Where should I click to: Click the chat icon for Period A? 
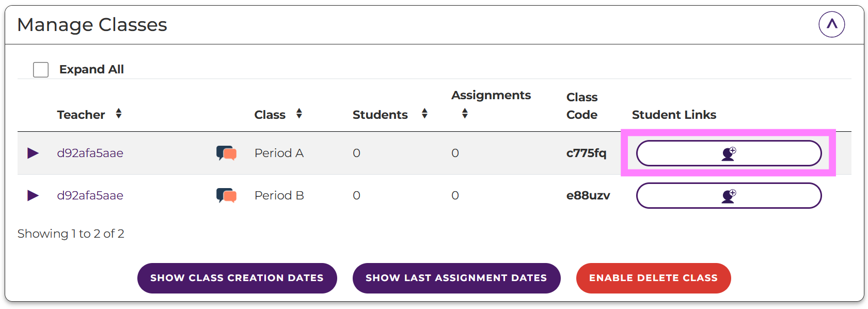point(226,153)
